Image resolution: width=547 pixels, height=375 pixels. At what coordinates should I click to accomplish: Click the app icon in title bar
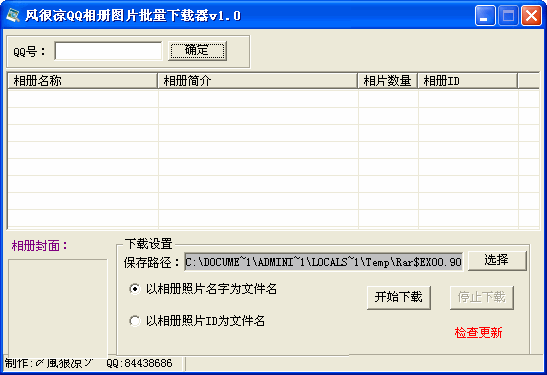pos(13,15)
